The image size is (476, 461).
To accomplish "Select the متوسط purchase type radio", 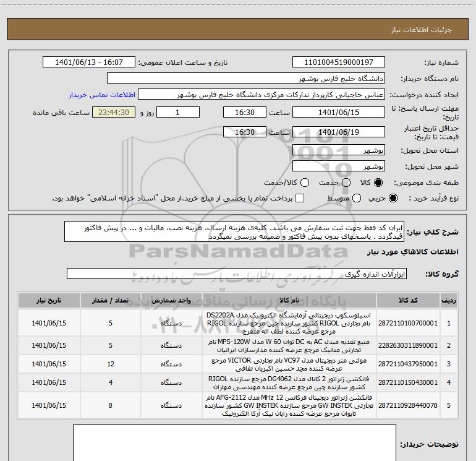I will click(357, 199).
